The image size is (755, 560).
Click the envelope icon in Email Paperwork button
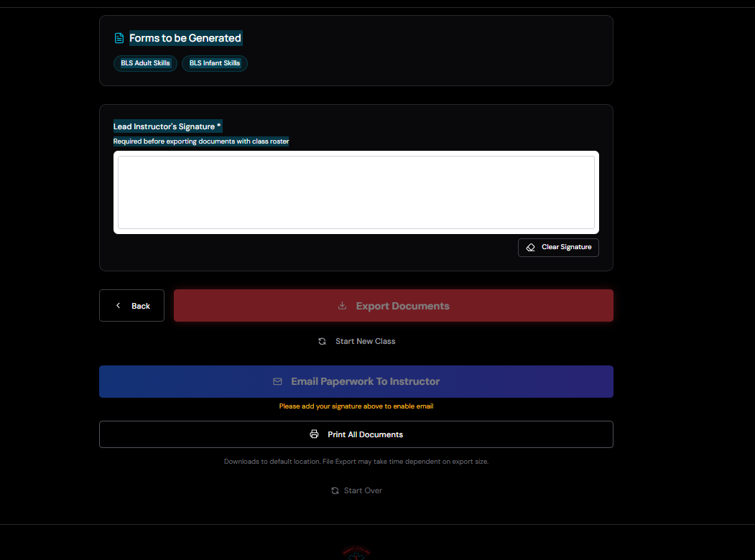(277, 382)
